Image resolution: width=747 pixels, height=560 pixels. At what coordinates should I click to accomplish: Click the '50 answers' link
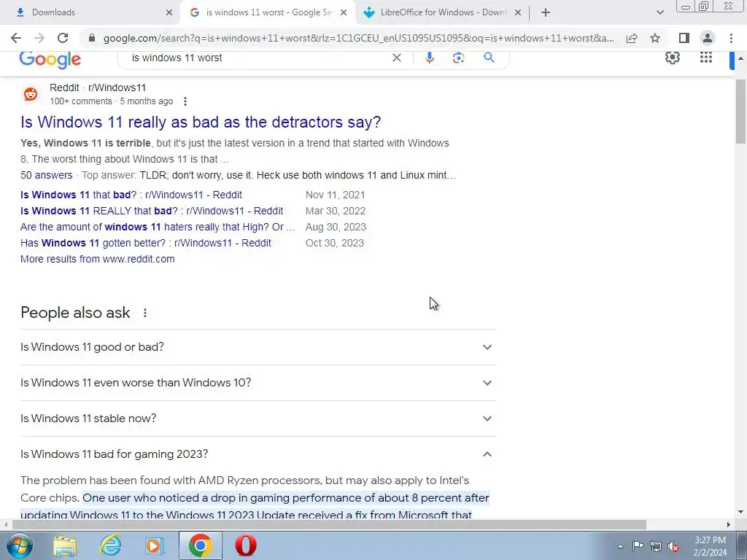(46, 175)
